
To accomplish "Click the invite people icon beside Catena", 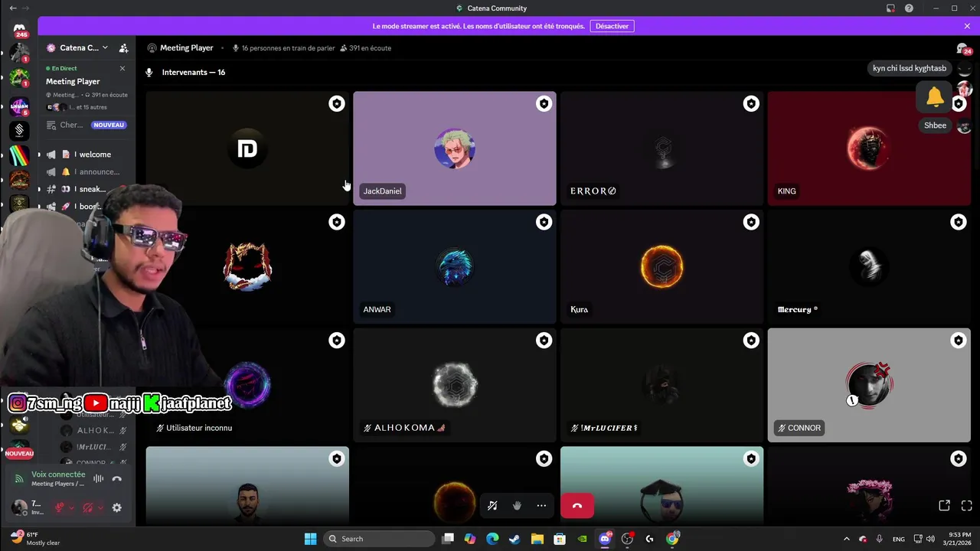I will pos(123,47).
